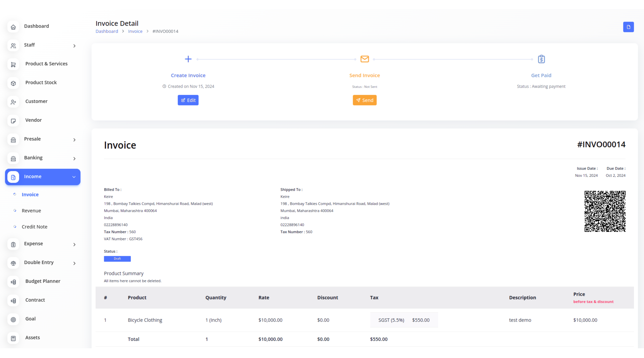Open the Budget Planner menu item
The width and height of the screenshot is (644, 358).
(43, 281)
